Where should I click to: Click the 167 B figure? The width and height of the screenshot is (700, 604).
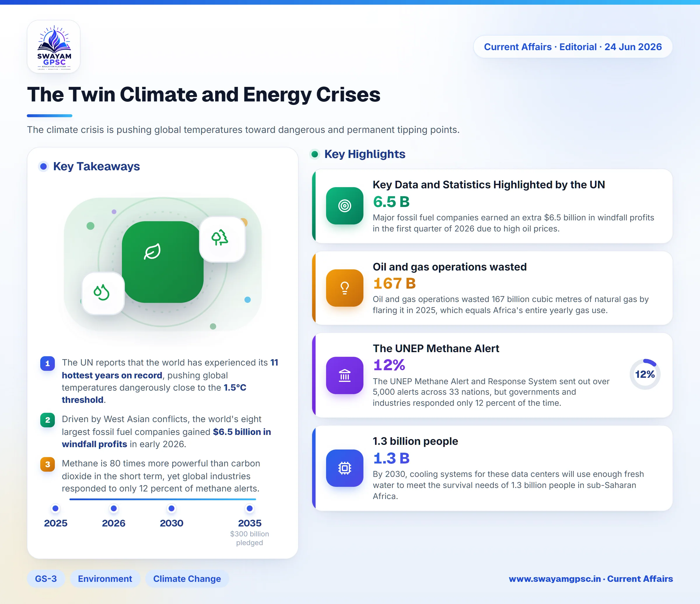[x=394, y=283]
